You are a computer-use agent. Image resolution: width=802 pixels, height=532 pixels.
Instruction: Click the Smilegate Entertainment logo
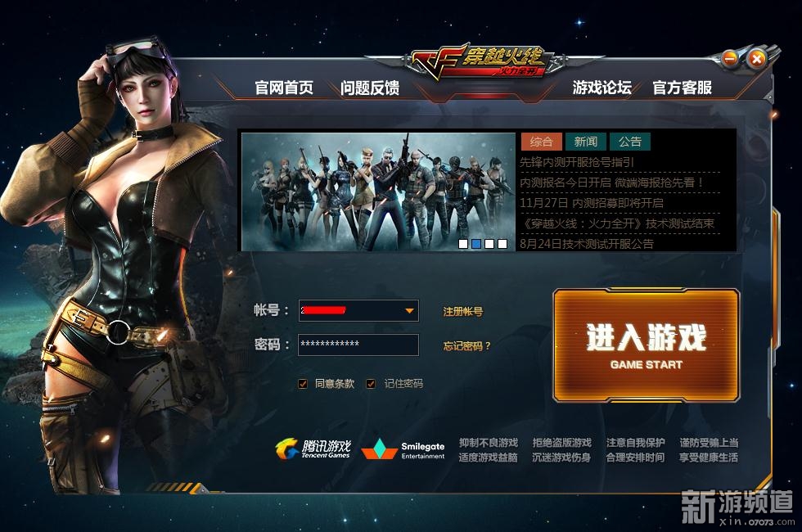pos(403,449)
